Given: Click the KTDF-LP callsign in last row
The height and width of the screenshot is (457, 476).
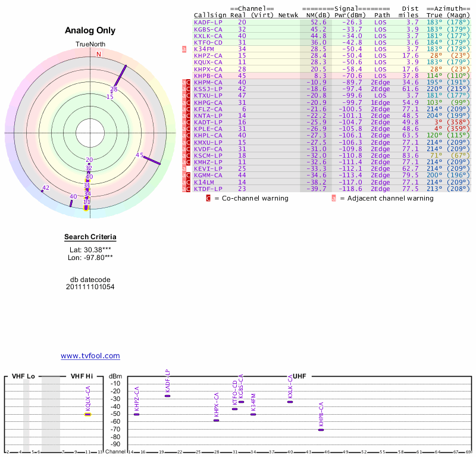Looking at the screenshot, I should click(208, 189).
